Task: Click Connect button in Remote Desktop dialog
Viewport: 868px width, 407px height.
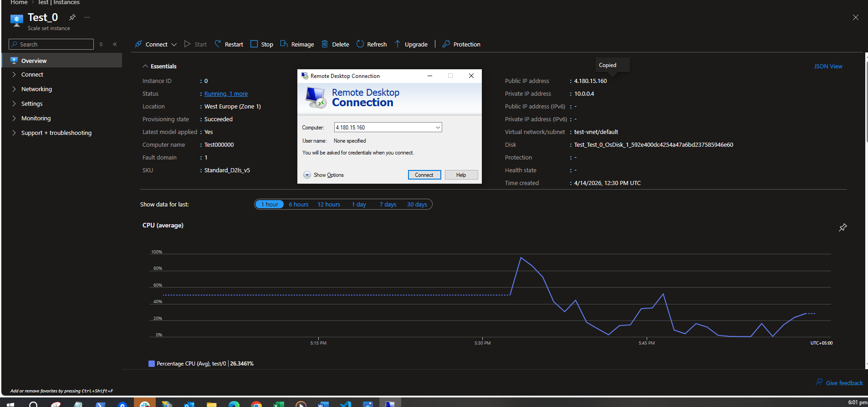Action: 424,175
